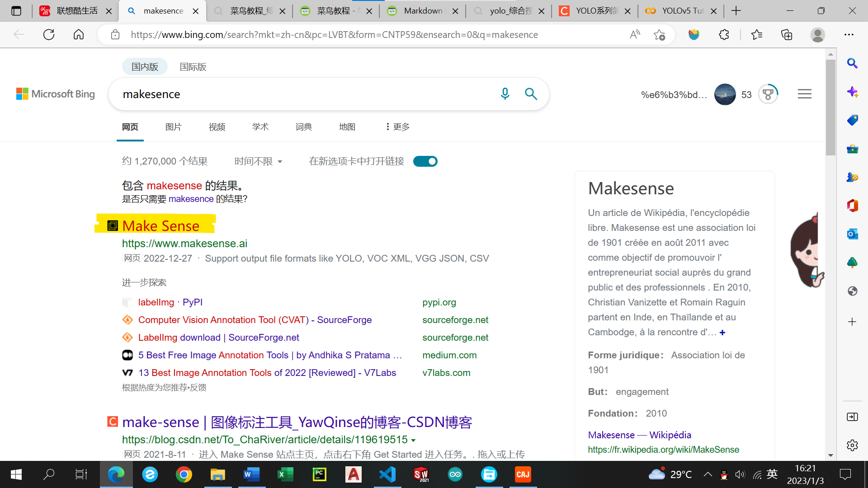
Task: Switch to the 国际版 search option
Action: coord(193,67)
